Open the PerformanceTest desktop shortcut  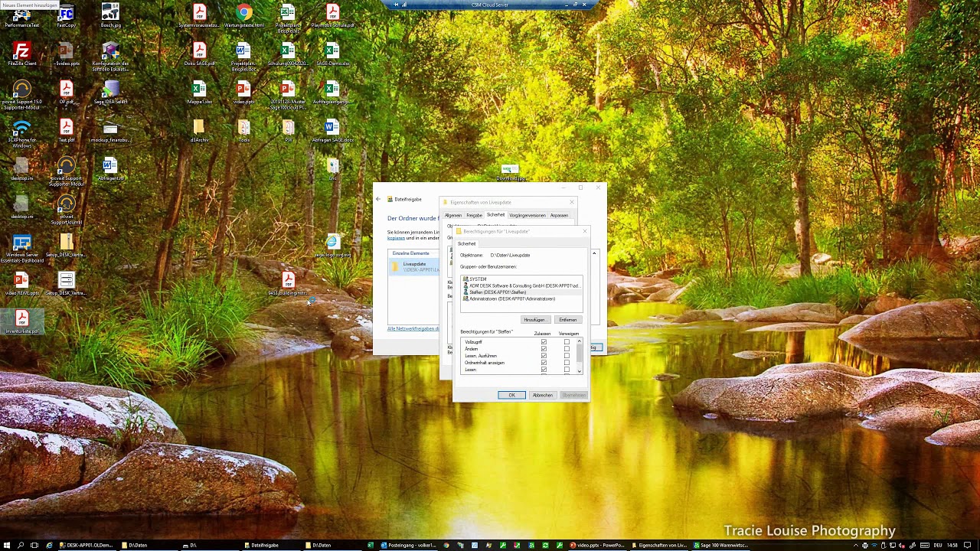click(22, 16)
